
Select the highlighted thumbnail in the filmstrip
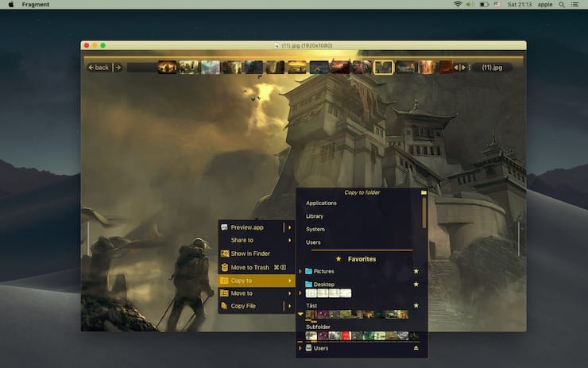[x=384, y=68]
